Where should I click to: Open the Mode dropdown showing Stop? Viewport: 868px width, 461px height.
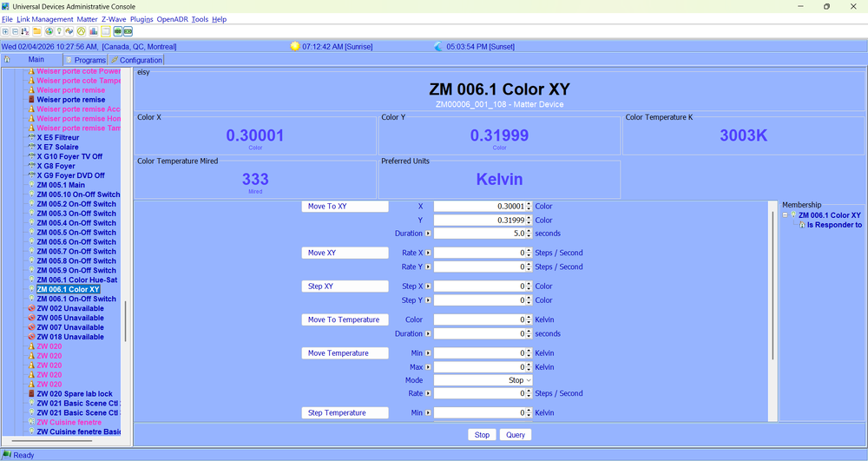[483, 380]
